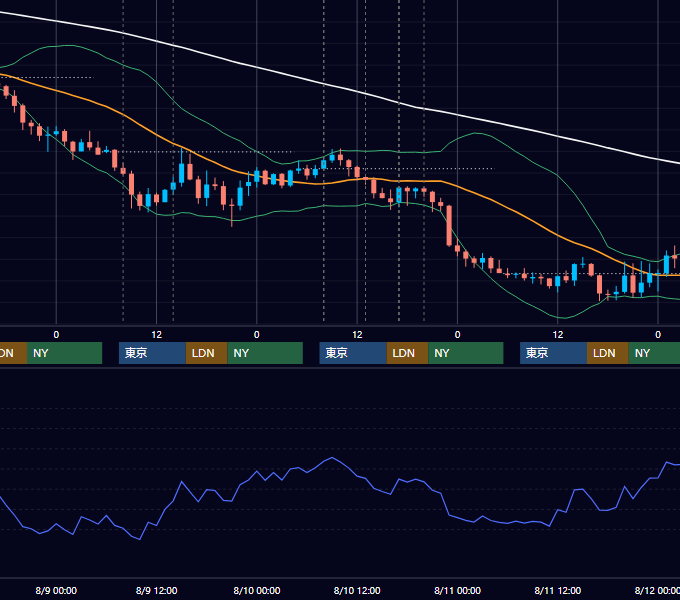Image resolution: width=680 pixels, height=600 pixels.
Task: Select the LDN session block on 8/10
Action: point(407,353)
